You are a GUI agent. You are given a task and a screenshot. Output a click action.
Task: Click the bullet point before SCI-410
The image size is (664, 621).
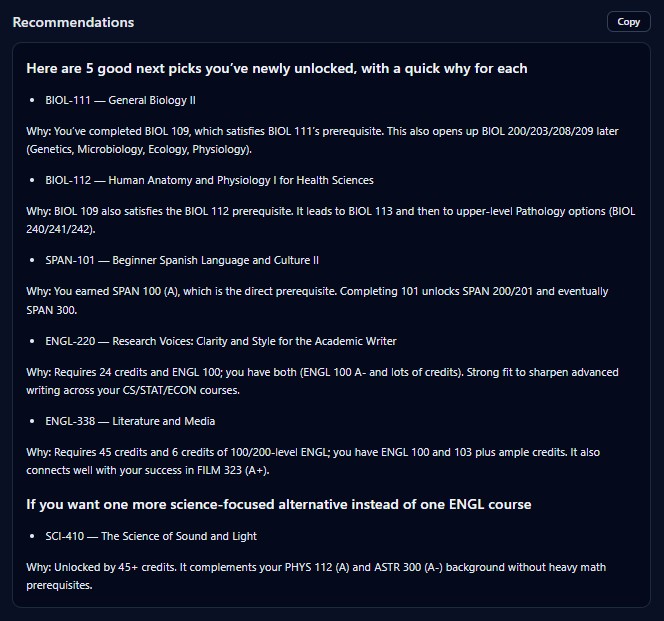tap(33, 537)
